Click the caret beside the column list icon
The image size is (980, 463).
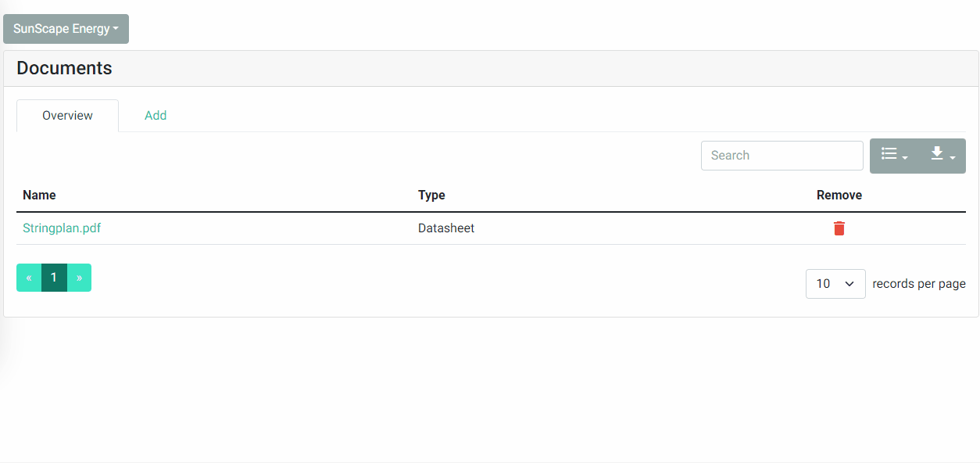click(x=905, y=158)
